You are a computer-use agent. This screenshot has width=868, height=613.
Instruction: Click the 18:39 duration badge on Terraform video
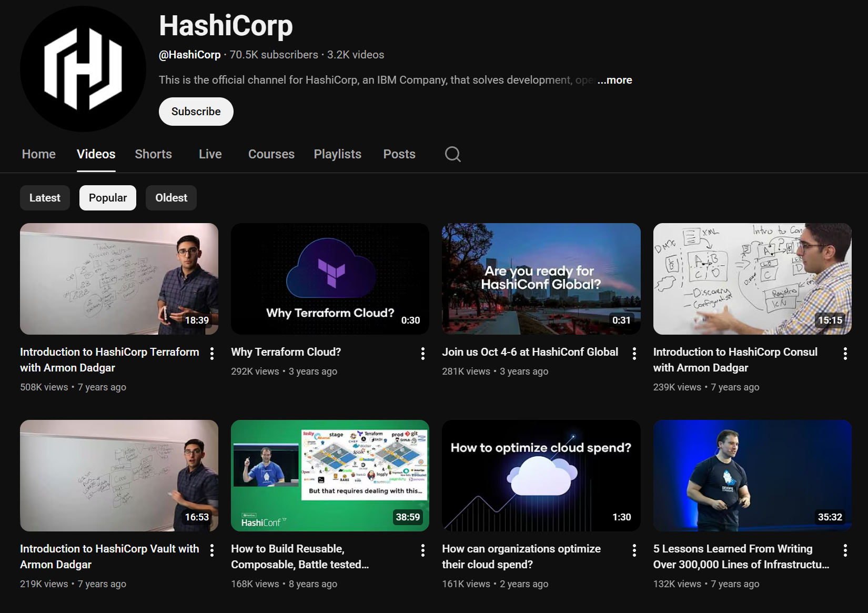(197, 319)
